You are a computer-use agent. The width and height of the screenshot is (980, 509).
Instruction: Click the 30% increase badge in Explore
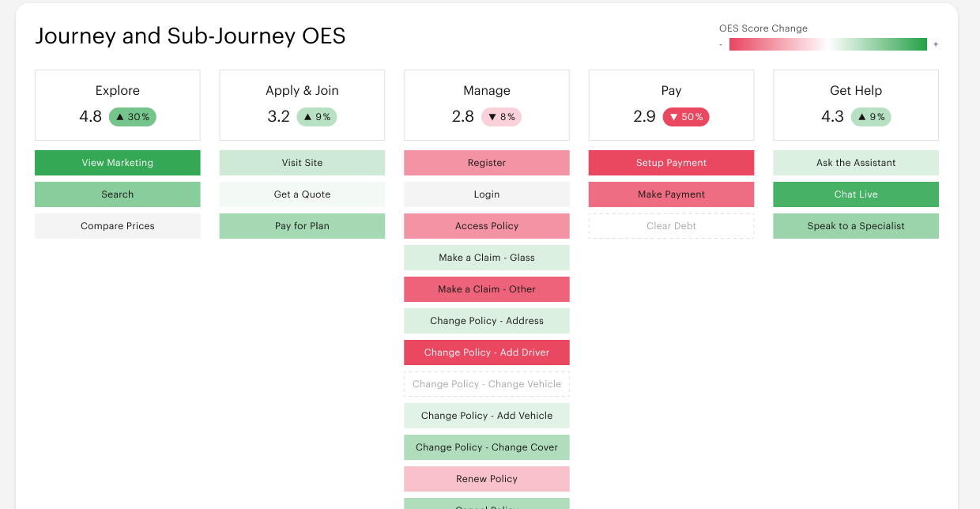coord(133,117)
